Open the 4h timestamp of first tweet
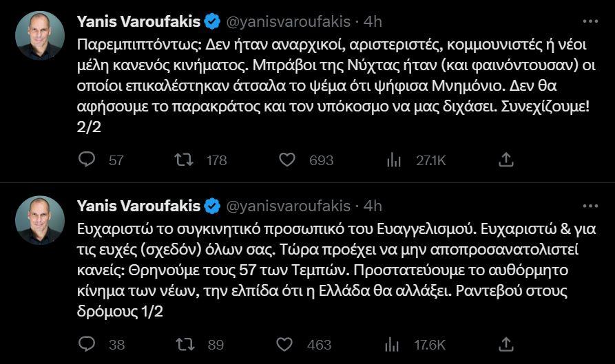This screenshot has width=615, height=364. pos(373,22)
